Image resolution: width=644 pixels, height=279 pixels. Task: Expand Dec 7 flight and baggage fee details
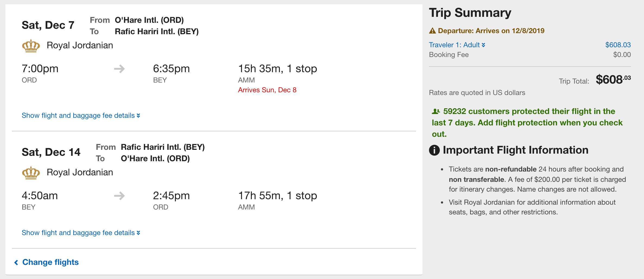click(x=81, y=115)
